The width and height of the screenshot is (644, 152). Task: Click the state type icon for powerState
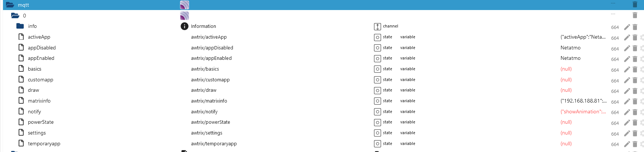coord(377,122)
